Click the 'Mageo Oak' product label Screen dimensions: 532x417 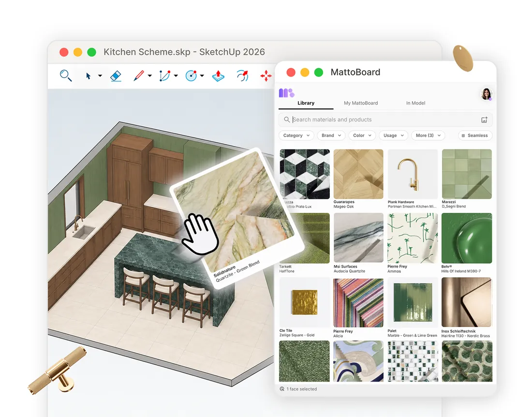344,206
